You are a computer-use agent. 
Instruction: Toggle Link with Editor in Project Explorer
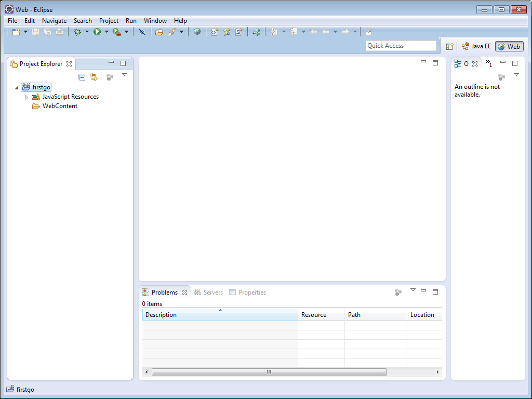(94, 77)
